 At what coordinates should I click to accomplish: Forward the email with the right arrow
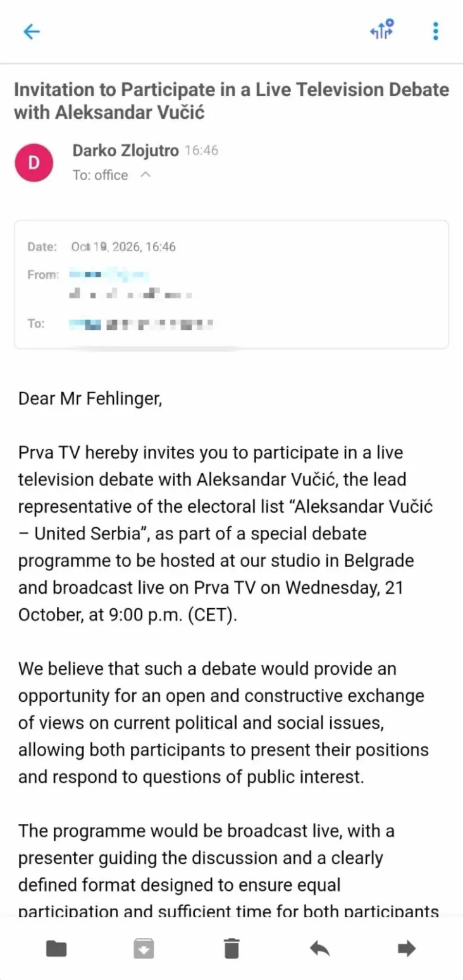(x=406, y=948)
